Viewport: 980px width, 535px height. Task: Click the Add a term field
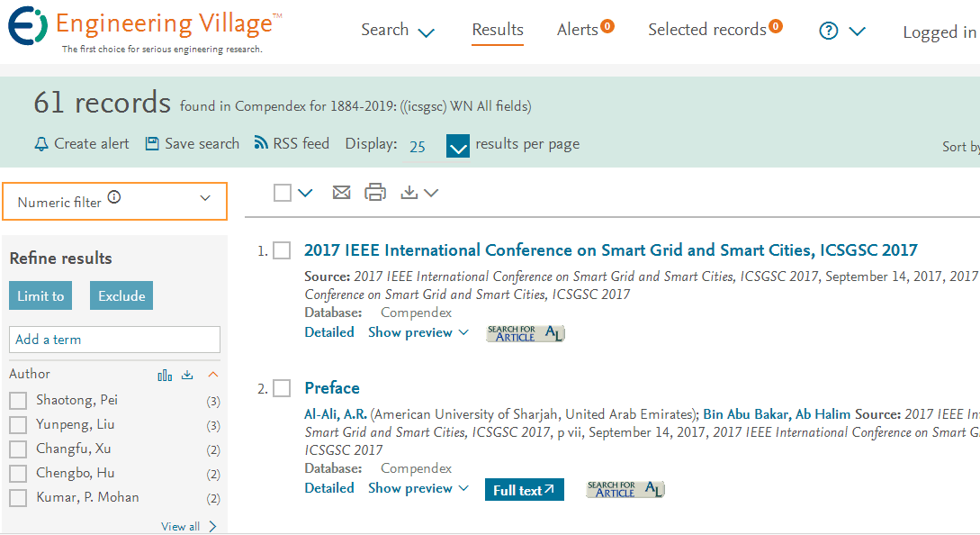point(114,340)
